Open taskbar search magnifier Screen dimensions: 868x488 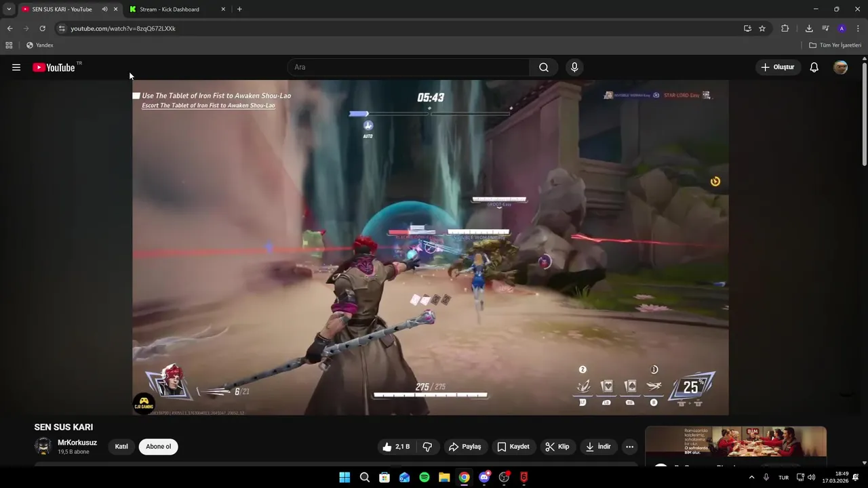pyautogui.click(x=365, y=477)
